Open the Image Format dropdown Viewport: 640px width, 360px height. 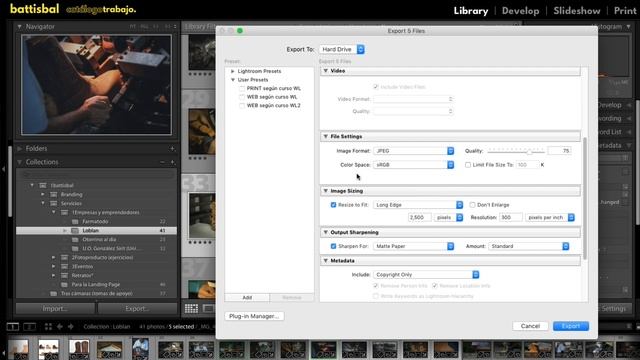click(x=413, y=151)
